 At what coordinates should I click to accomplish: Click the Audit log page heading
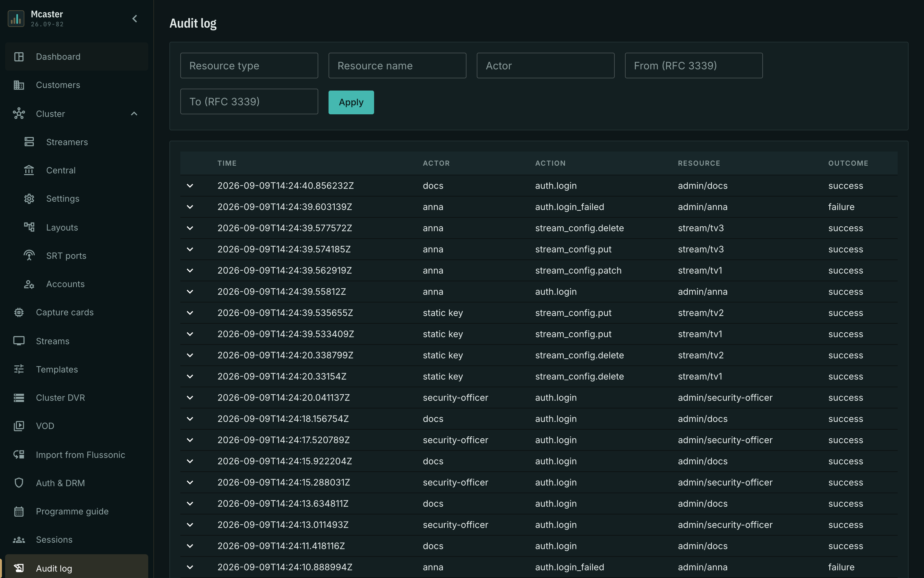pyautogui.click(x=193, y=23)
